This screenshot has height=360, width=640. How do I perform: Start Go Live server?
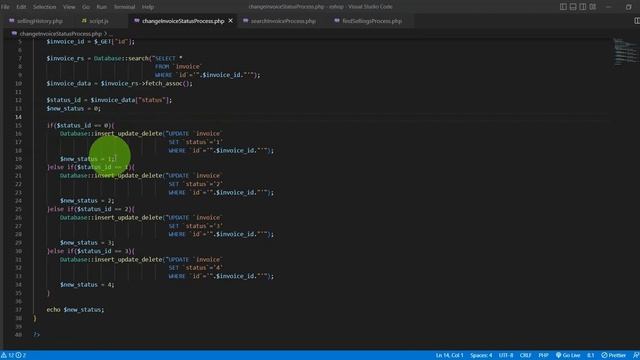pos(568,356)
